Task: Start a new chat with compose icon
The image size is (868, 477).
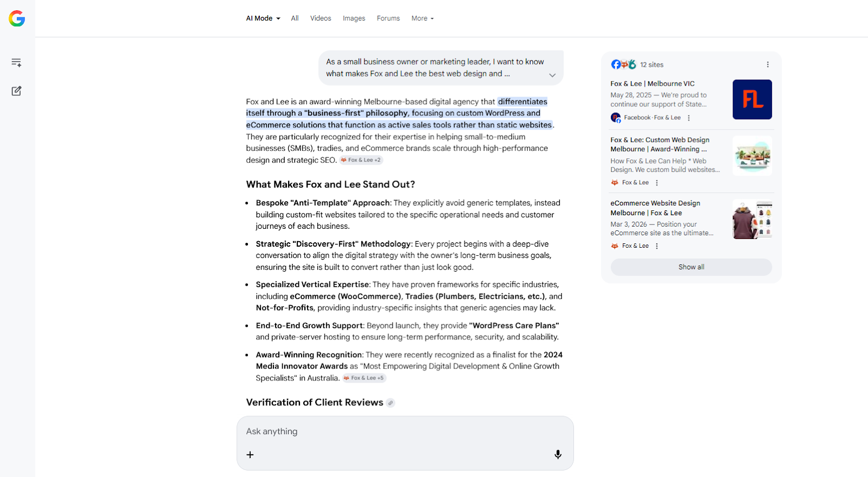Action: tap(16, 91)
